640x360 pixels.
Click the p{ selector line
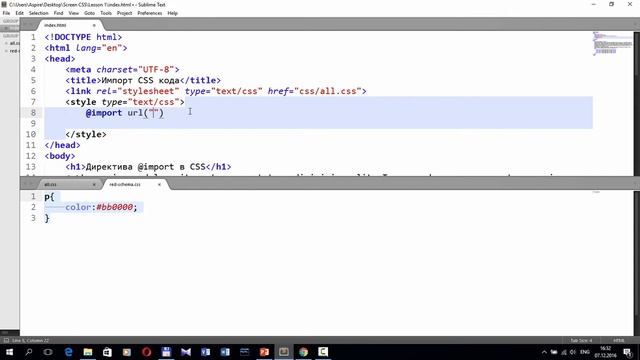(49, 197)
